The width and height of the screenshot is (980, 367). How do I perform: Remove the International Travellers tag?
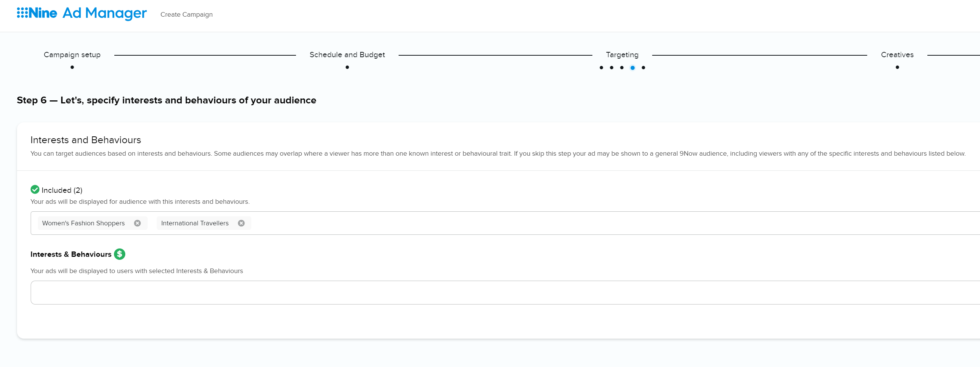pyautogui.click(x=241, y=223)
